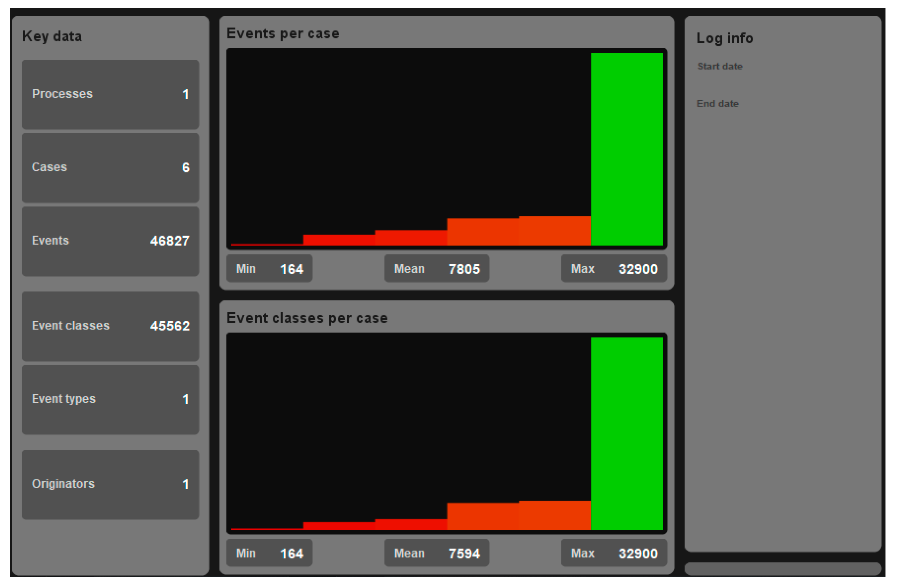897x588 pixels.
Task: Open the Event classes 45562 tile
Action: point(110,326)
